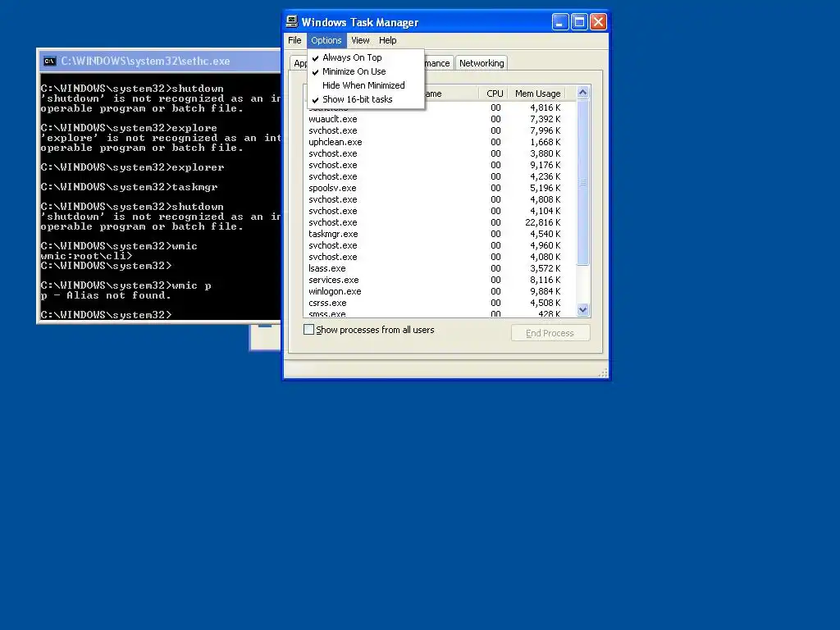Minimize the Task Manager window
The width and height of the screenshot is (840, 630).
click(x=560, y=22)
